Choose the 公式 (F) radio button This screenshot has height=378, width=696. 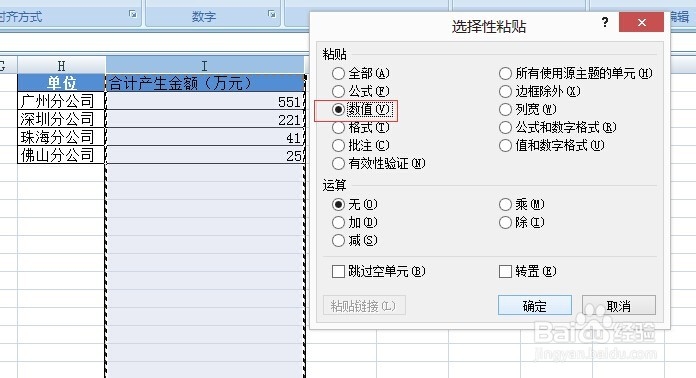click(x=360, y=91)
